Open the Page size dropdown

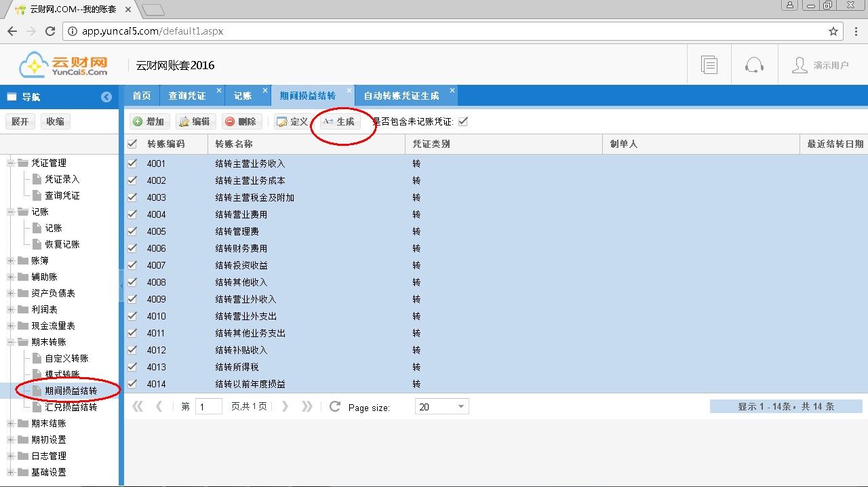461,407
